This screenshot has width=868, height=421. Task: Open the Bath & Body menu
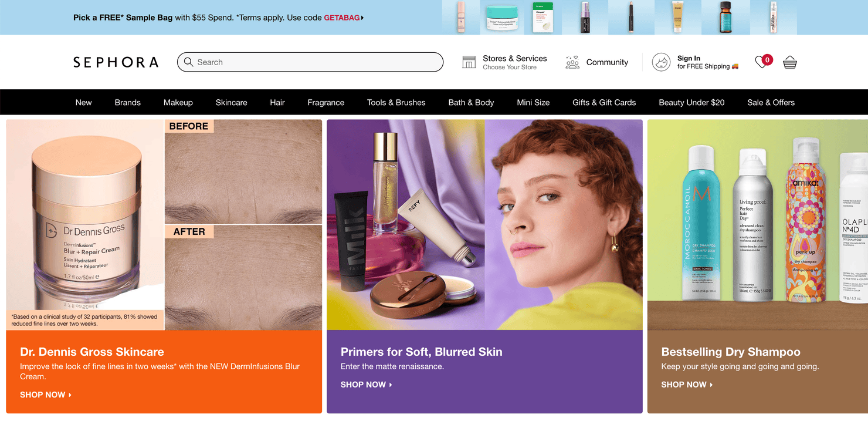click(472, 102)
